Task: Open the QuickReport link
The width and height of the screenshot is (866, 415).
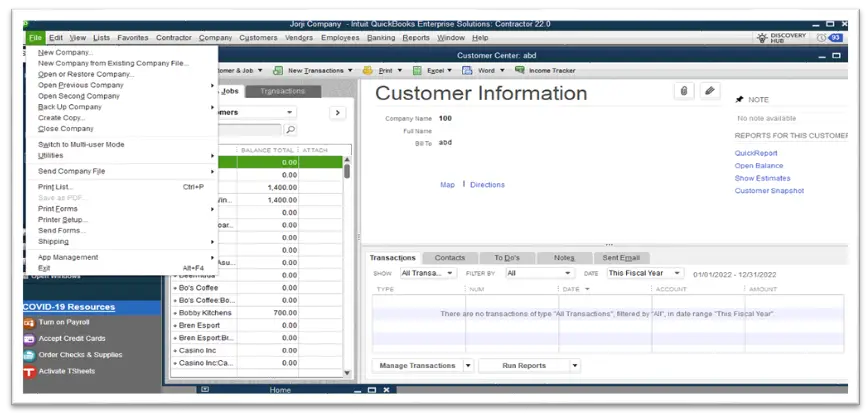Action: coord(756,153)
